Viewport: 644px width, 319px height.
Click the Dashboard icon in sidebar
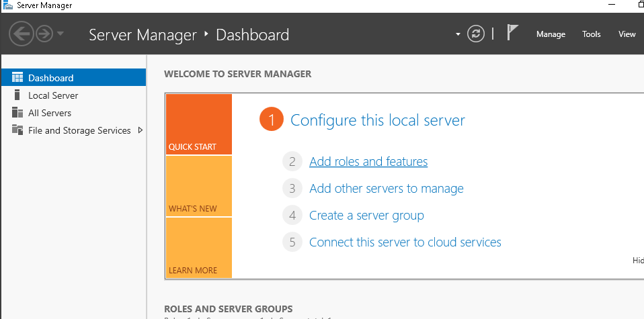17,78
